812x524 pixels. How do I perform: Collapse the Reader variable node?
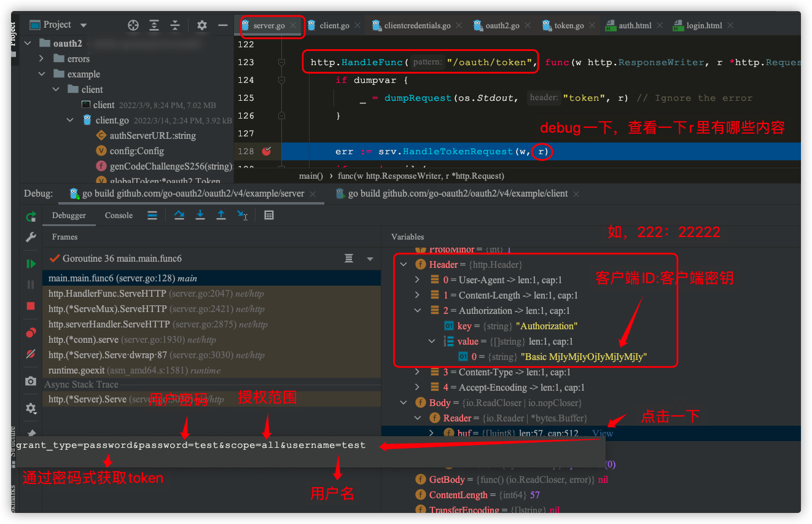coord(418,418)
